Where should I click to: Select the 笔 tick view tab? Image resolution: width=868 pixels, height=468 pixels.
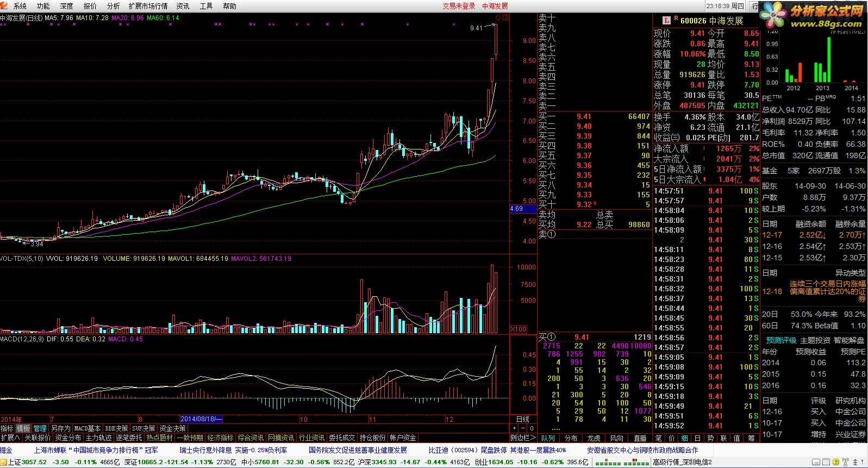[658, 438]
